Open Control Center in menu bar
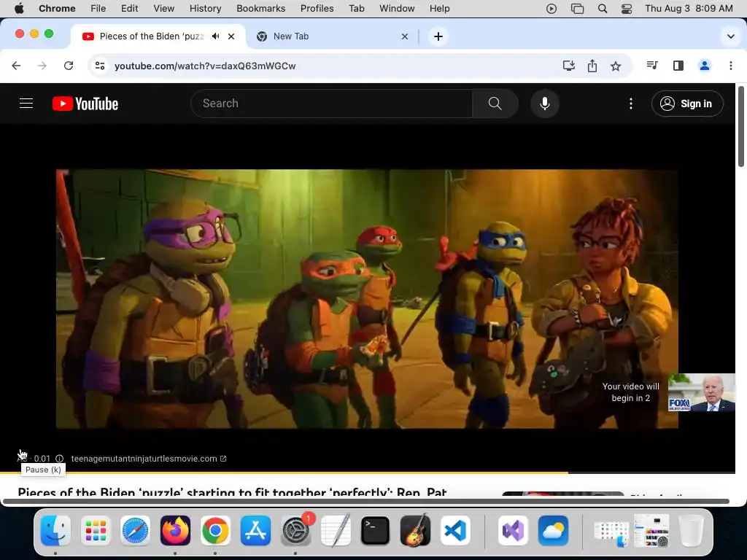The height and width of the screenshot is (560, 747). [627, 9]
